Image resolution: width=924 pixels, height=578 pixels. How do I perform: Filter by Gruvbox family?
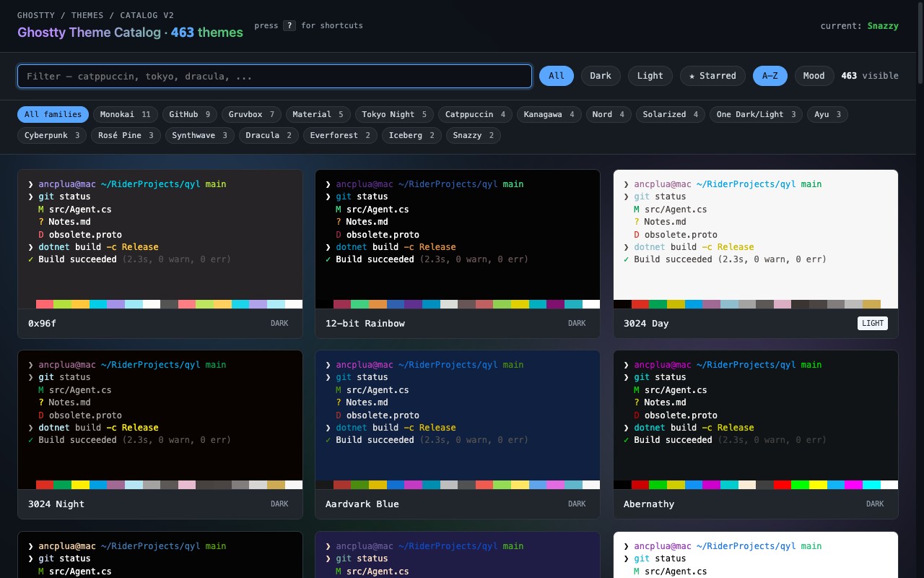tap(251, 114)
